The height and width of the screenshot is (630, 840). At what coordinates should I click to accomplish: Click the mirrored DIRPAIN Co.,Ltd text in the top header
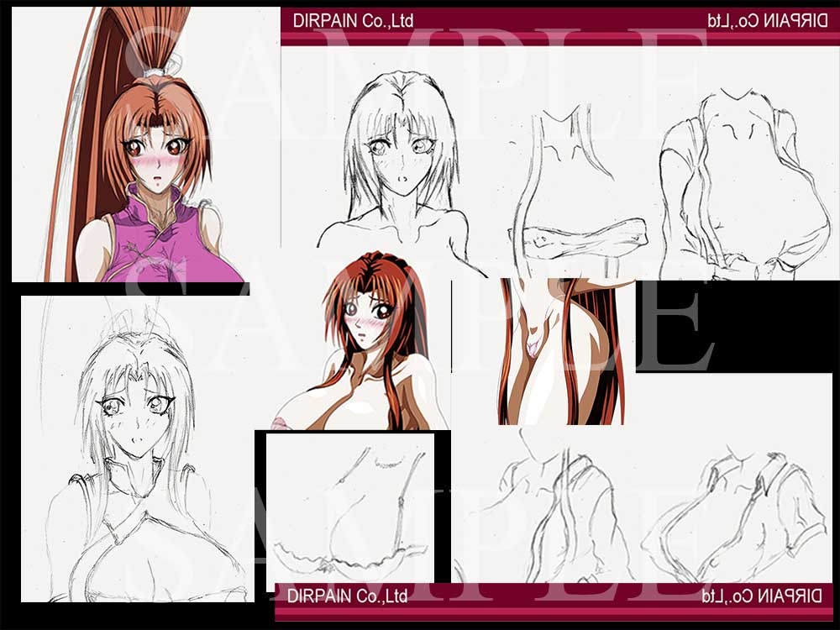[767, 21]
